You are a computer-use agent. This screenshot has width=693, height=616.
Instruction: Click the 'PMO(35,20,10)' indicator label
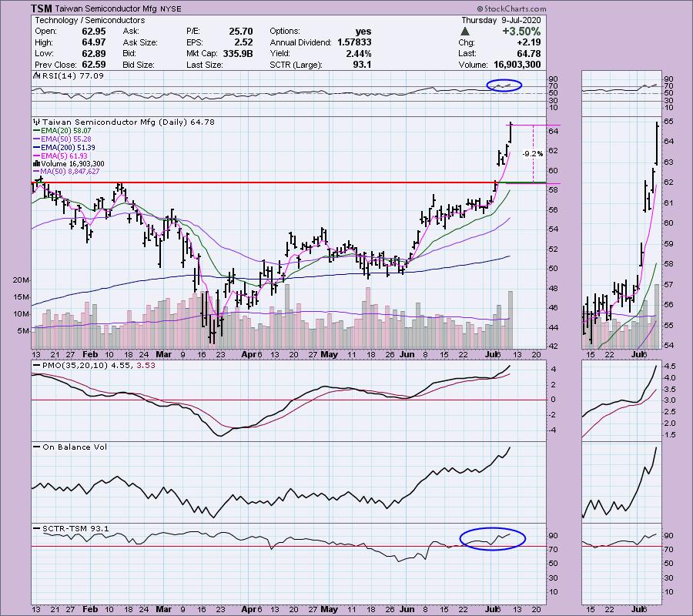75,366
